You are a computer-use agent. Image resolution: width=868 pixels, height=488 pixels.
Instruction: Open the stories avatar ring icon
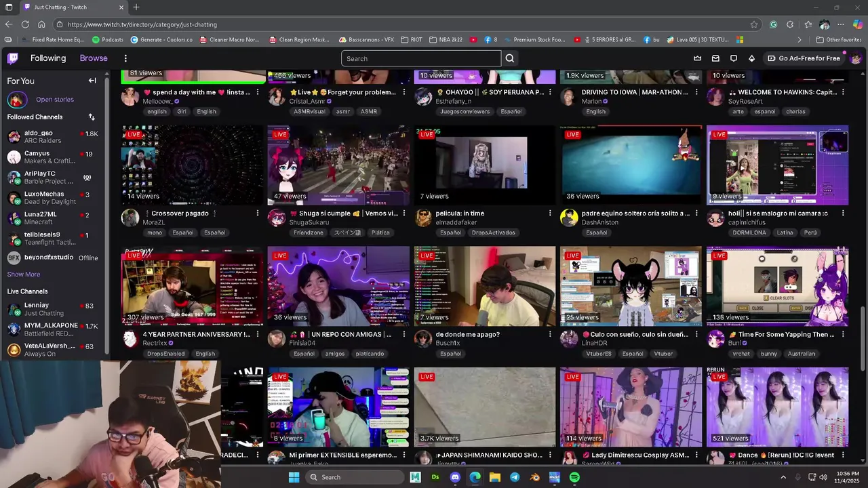[x=17, y=100]
